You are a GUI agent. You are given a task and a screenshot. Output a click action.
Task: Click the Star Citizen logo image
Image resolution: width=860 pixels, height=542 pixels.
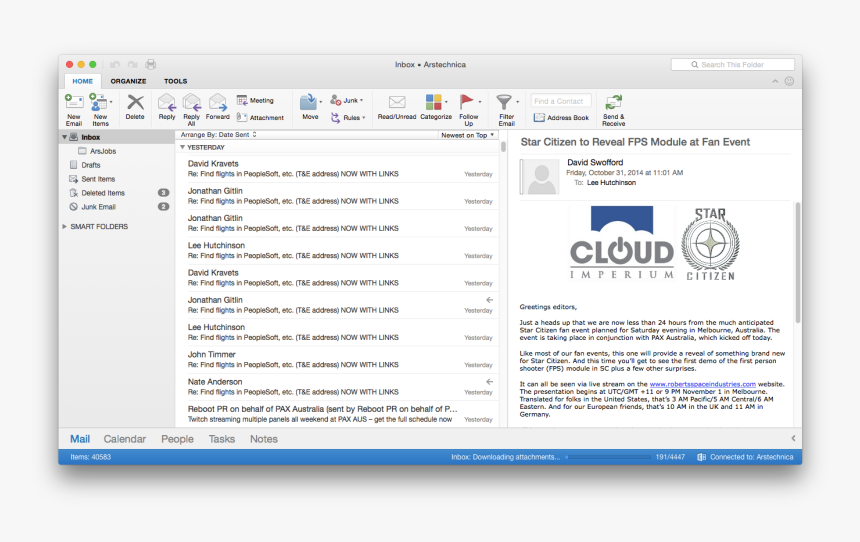[x=710, y=245]
